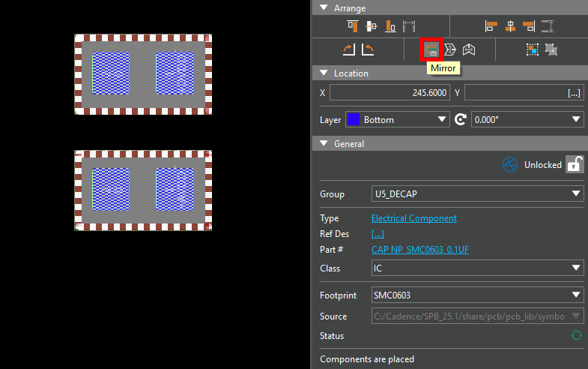The height and width of the screenshot is (369, 588).
Task: Align components to horizontal center
Action: point(510,26)
